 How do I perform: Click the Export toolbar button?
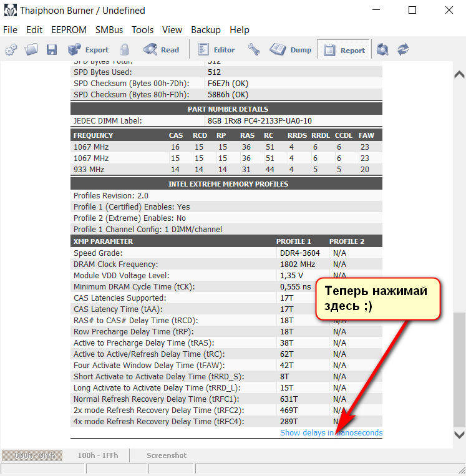(88, 49)
